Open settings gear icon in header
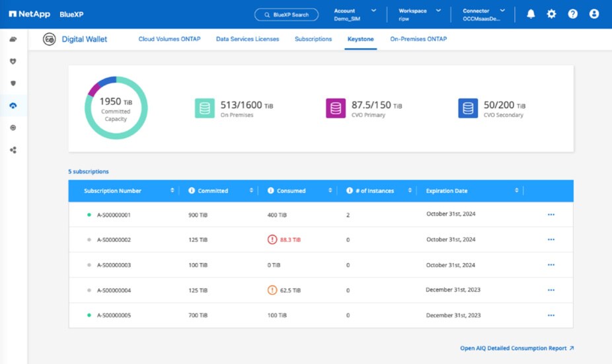This screenshot has width=612, height=364. (x=551, y=14)
